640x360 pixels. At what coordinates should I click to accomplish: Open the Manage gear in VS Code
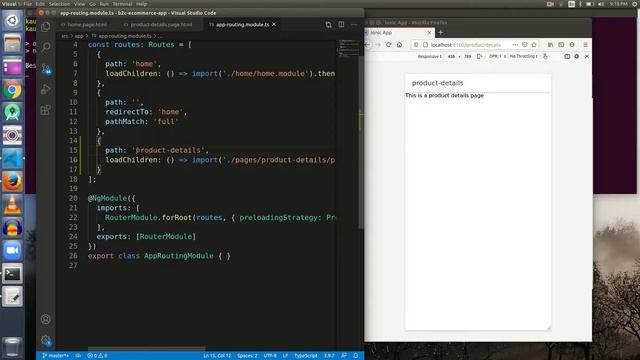[46, 340]
